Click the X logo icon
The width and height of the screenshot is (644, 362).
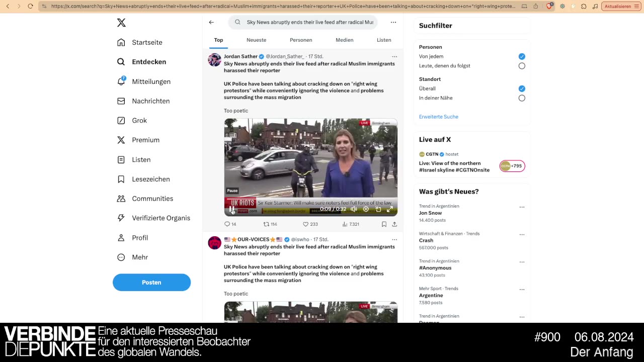[x=121, y=23]
